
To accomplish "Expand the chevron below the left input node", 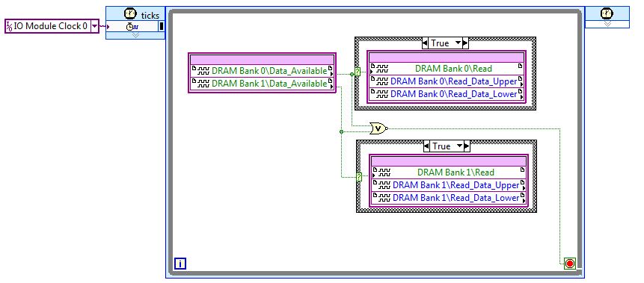I will (x=135, y=35).
